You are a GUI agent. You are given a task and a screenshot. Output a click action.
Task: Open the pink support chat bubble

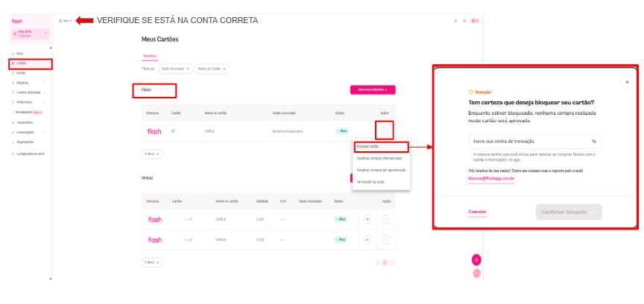coord(476,259)
